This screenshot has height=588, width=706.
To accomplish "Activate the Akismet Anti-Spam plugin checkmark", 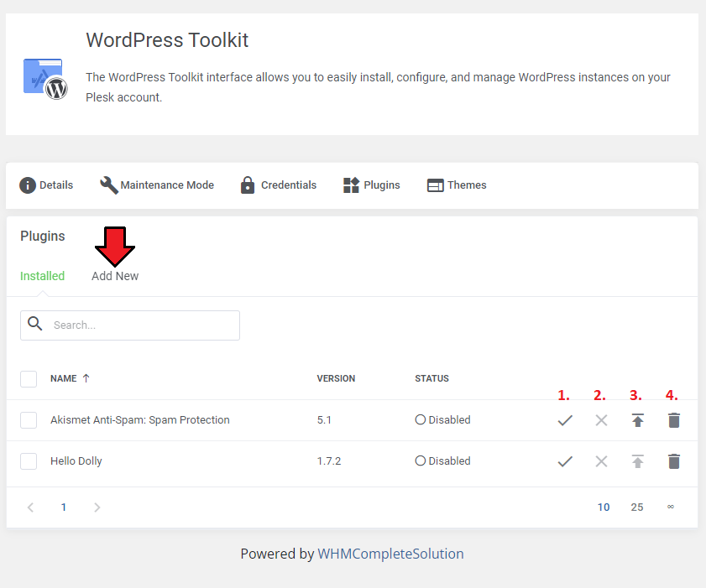I will tap(565, 420).
